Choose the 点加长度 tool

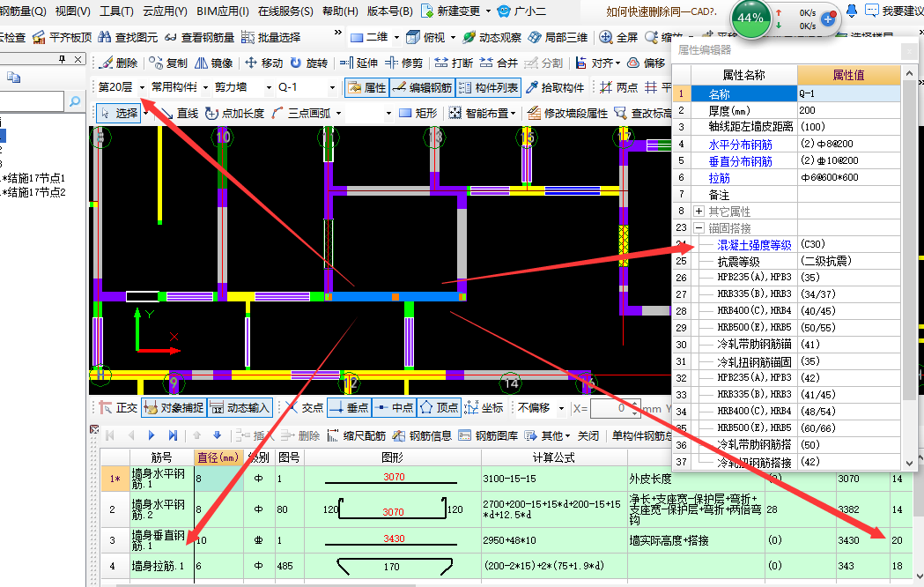click(x=234, y=113)
